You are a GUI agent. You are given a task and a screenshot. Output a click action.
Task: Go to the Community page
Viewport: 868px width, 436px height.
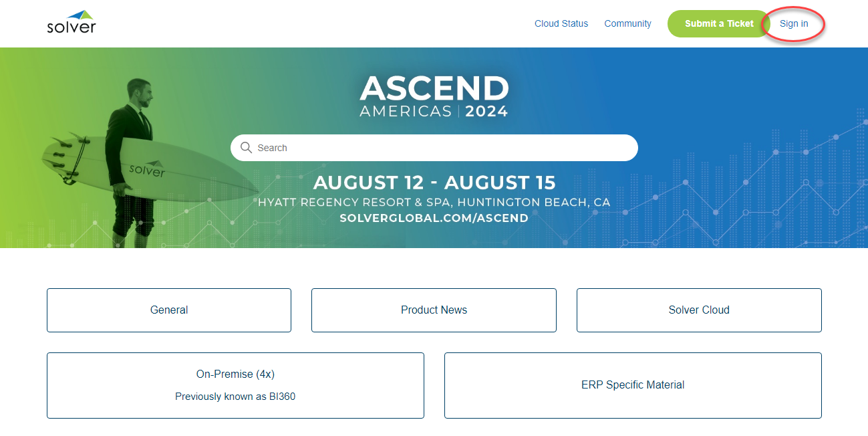(627, 23)
